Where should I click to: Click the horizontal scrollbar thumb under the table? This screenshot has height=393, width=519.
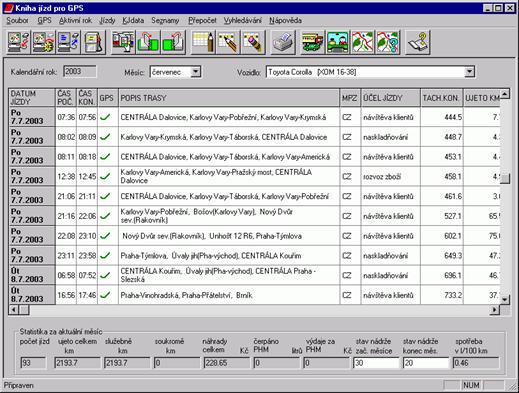coord(24,310)
